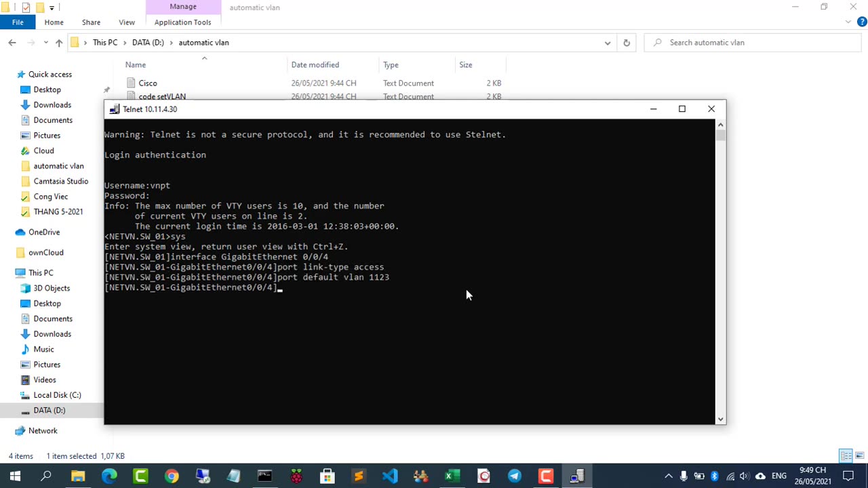Expand the address bar history dropdown
This screenshot has height=488, width=868.
coord(608,43)
